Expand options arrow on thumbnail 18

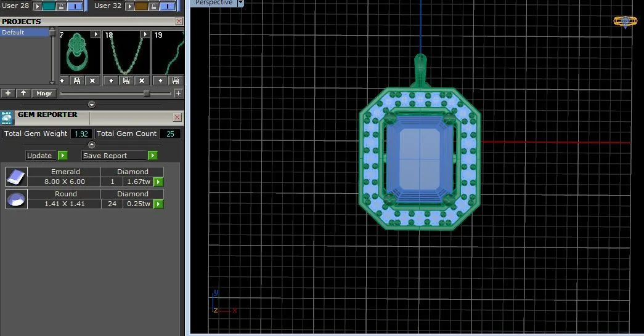pyautogui.click(x=145, y=34)
